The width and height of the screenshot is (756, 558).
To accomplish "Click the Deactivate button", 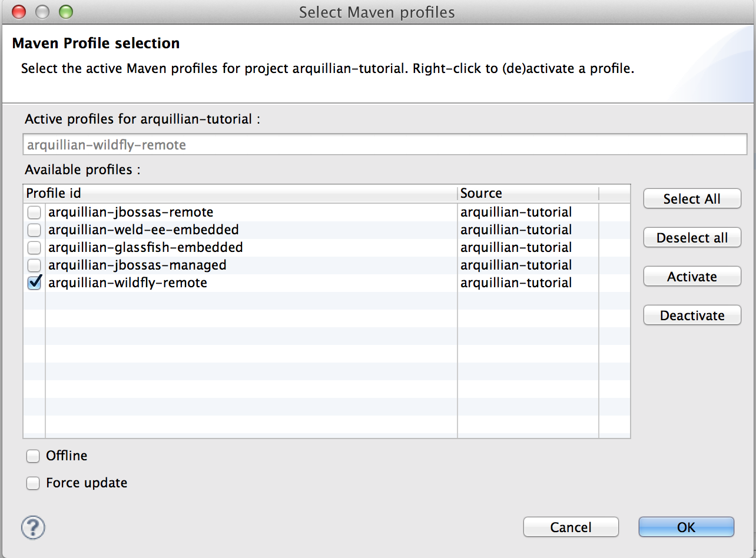I will pyautogui.click(x=692, y=315).
